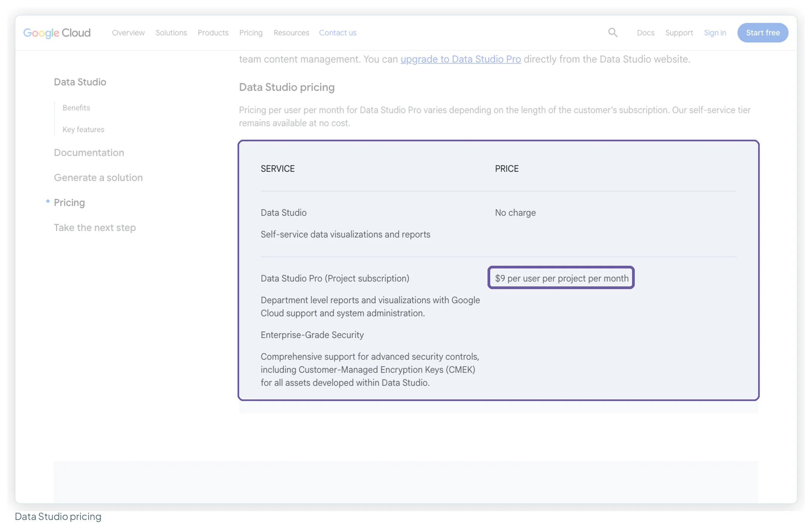Jump to the Benefits section
This screenshot has width=812, height=531.
click(x=76, y=108)
